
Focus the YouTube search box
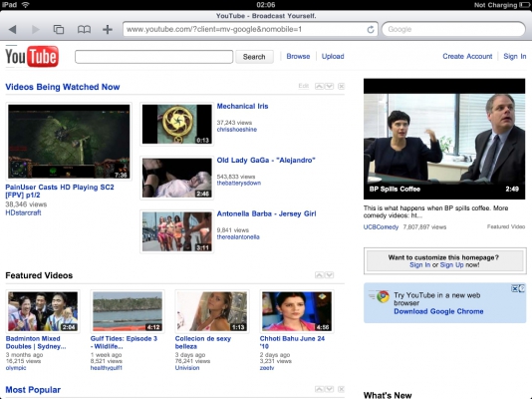click(154, 57)
